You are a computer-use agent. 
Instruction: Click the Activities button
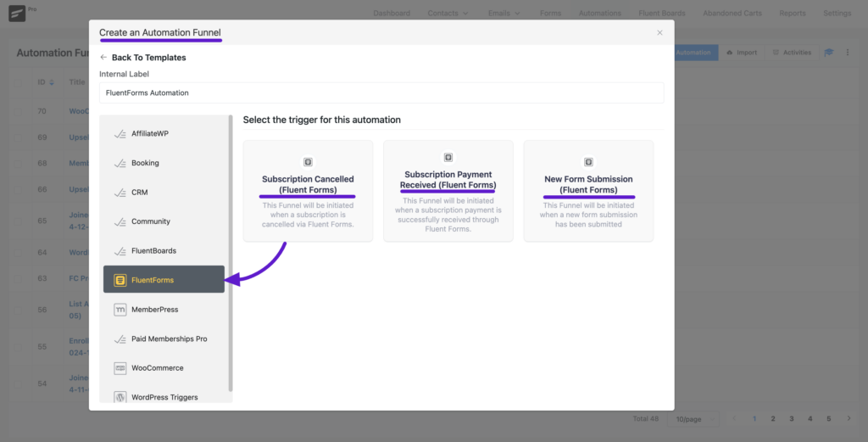792,53
